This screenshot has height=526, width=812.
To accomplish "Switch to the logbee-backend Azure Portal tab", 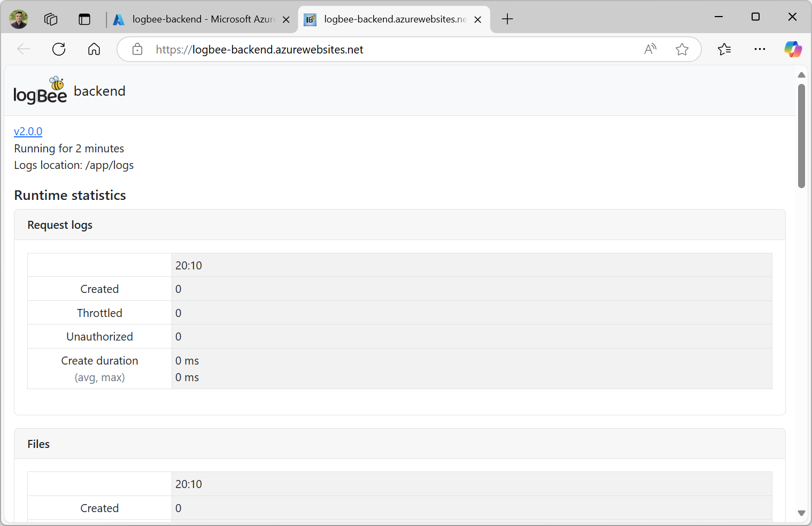I will (x=198, y=19).
